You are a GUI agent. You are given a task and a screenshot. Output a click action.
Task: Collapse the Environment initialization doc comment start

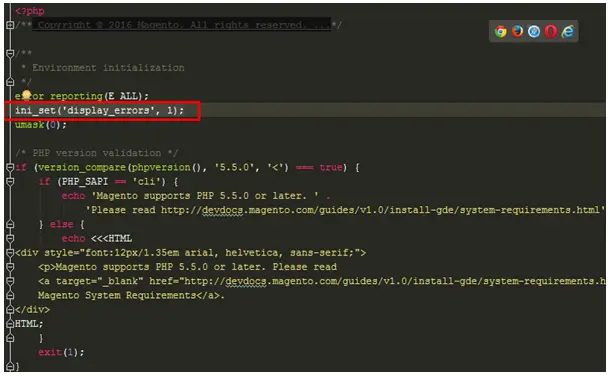click(x=10, y=53)
